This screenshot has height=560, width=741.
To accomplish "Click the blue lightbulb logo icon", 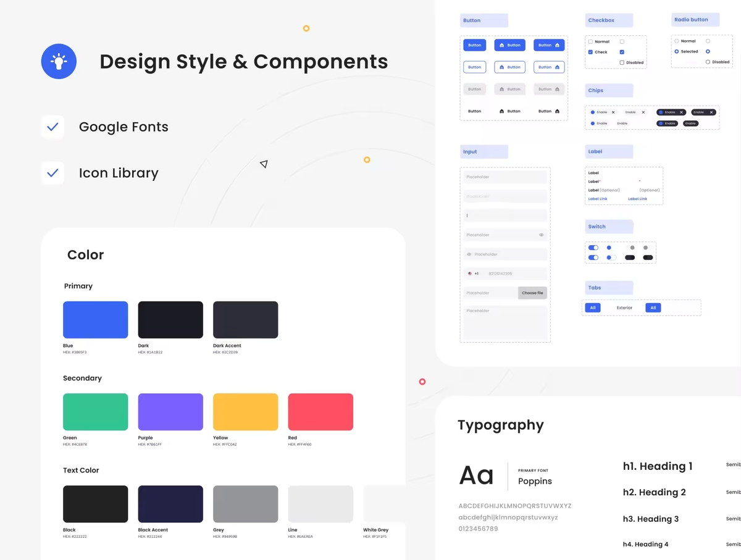I will tap(59, 61).
